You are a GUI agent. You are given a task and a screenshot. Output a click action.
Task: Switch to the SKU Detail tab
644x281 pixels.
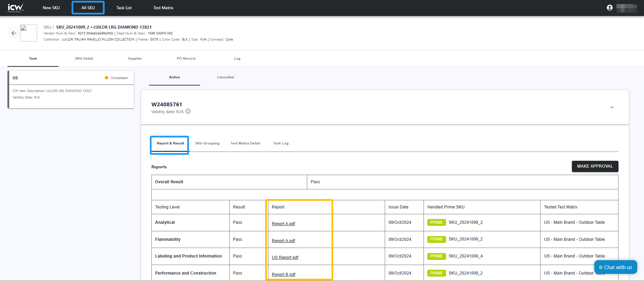point(84,59)
